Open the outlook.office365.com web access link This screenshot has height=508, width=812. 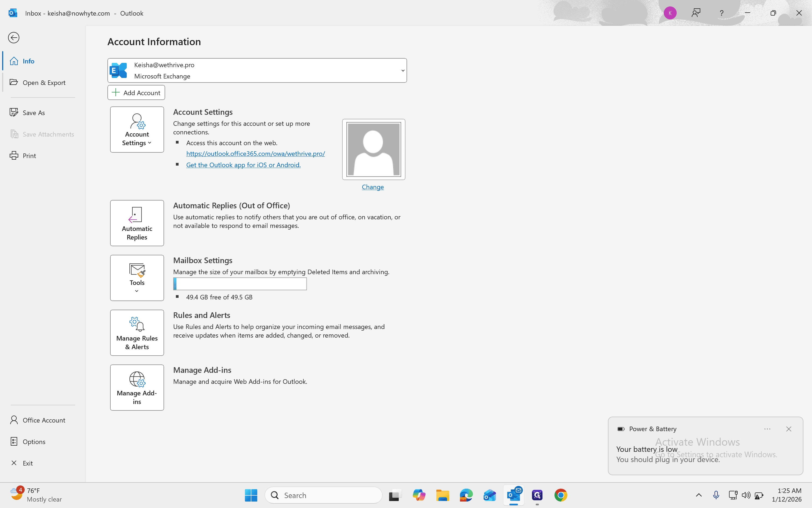click(255, 153)
